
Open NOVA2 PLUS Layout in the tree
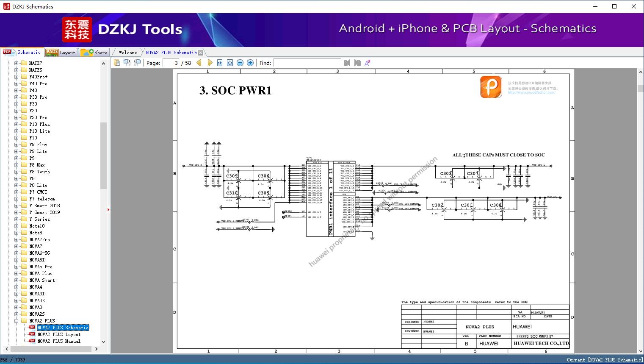(59, 334)
